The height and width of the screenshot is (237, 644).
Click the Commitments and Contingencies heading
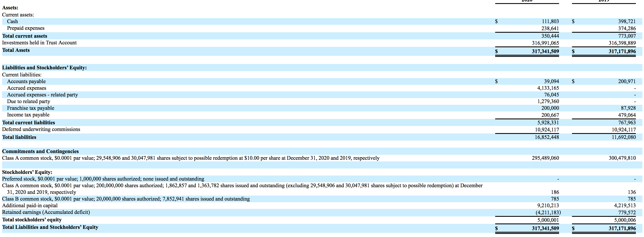40,151
